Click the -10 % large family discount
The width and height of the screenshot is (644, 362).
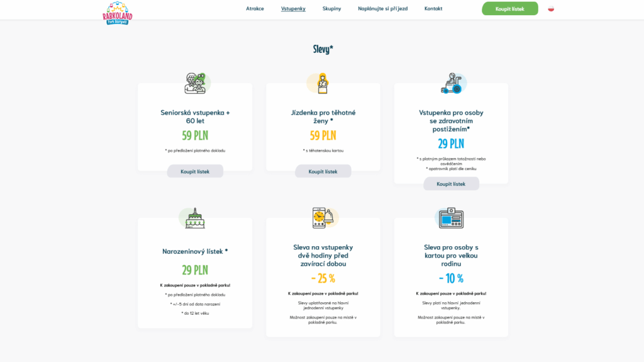(451, 278)
